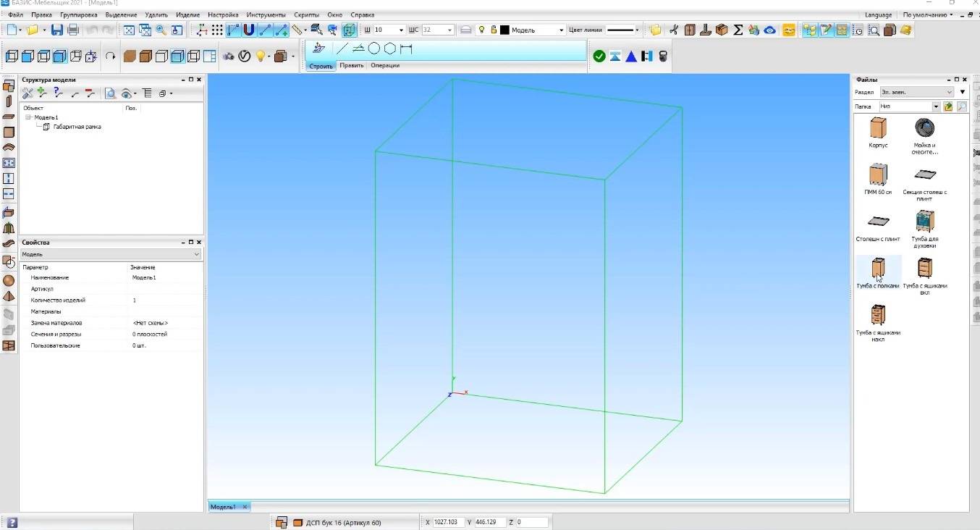Click the black layer color swatch

pyautogui.click(x=504, y=30)
